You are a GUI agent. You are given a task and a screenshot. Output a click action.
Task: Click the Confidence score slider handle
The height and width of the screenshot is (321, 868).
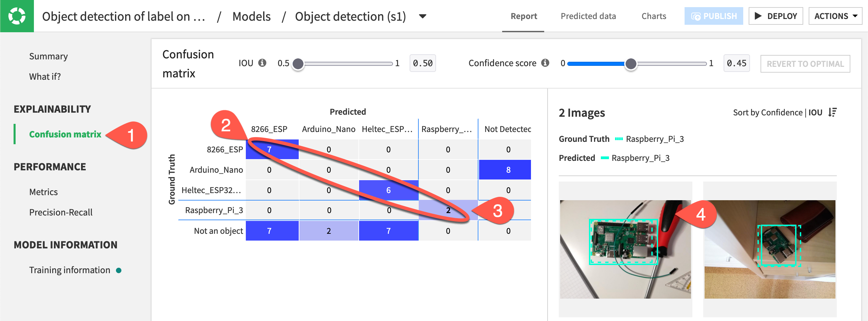(x=631, y=63)
